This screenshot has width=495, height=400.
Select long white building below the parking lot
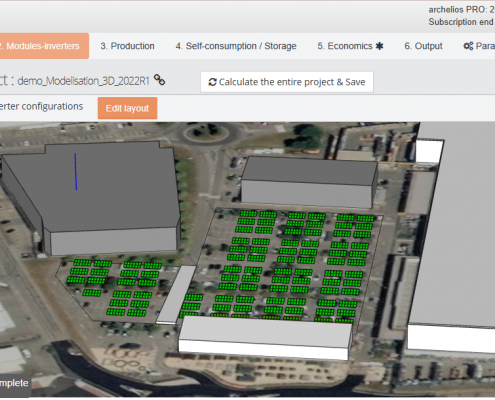[265, 337]
